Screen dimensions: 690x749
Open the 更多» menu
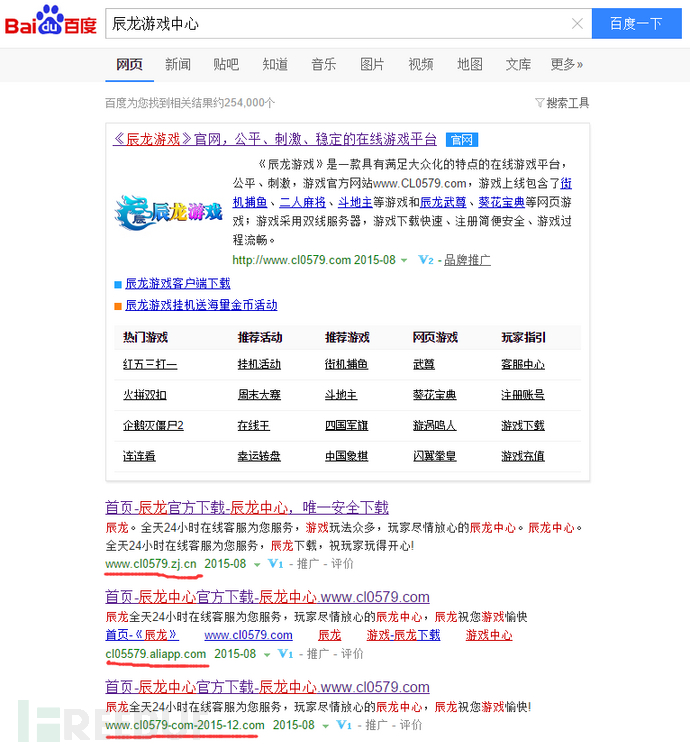(x=567, y=64)
